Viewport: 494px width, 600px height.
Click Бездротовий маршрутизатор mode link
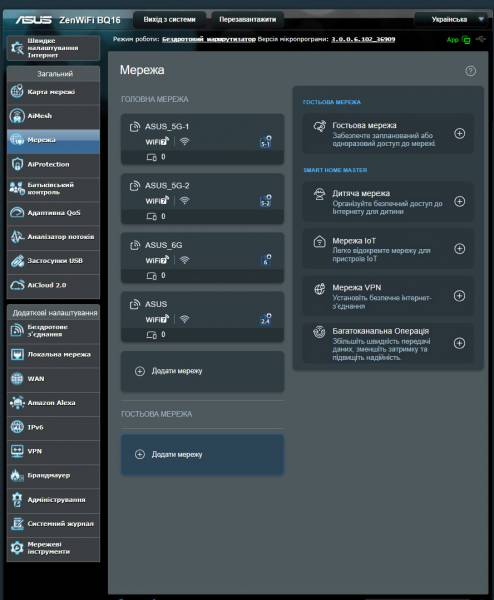tap(209, 39)
